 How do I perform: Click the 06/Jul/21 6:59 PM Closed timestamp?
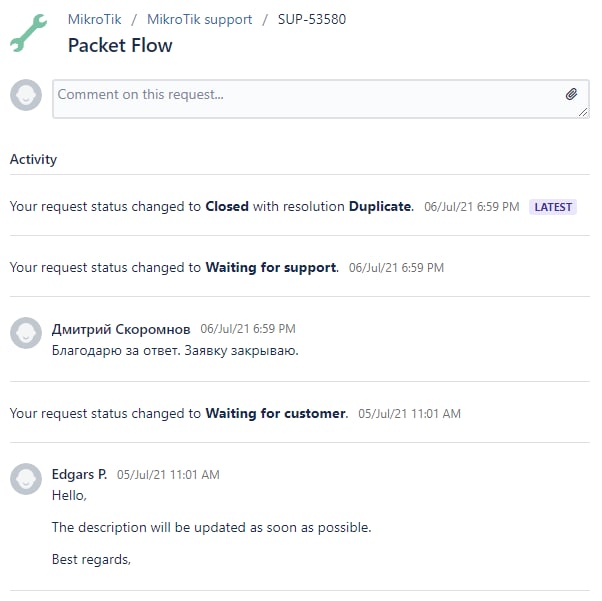click(471, 207)
